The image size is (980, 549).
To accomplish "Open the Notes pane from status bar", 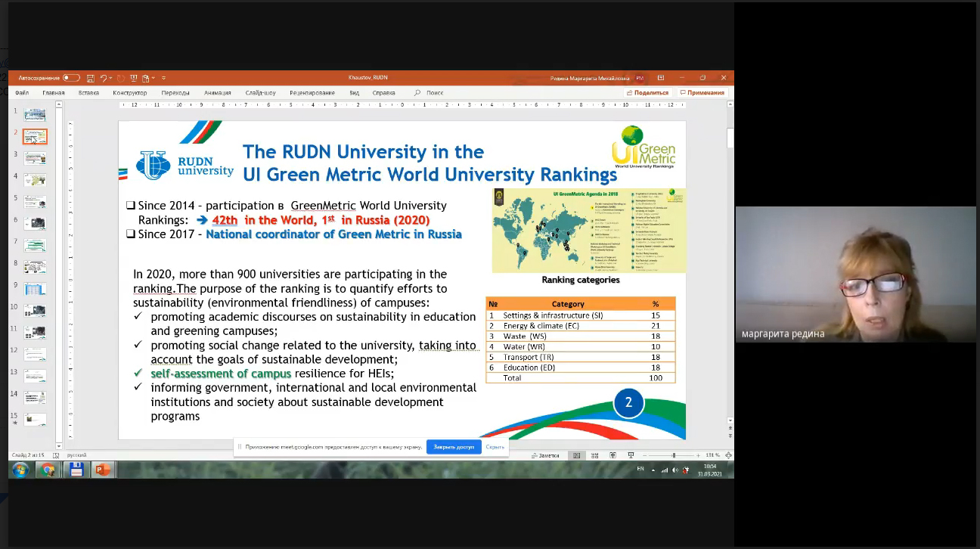I will coord(545,455).
